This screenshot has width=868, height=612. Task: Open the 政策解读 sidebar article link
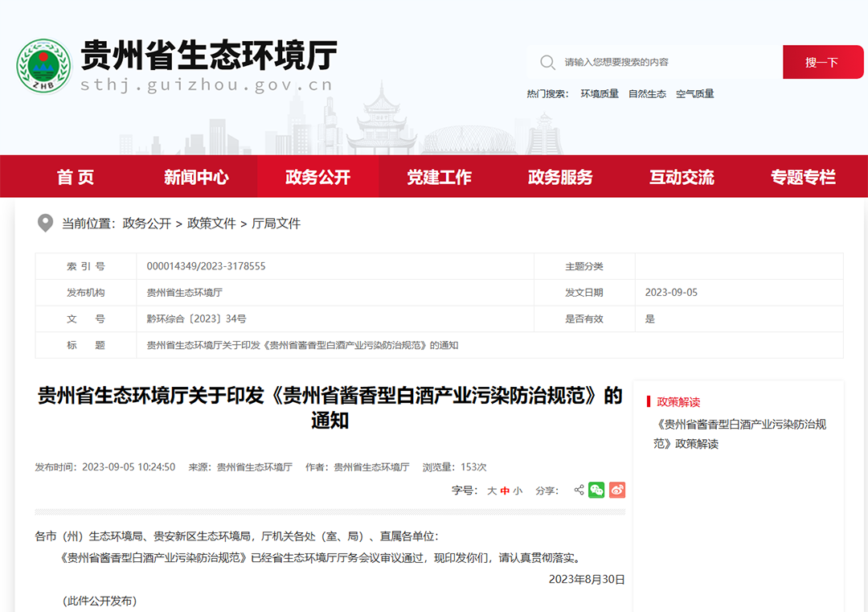(x=740, y=434)
